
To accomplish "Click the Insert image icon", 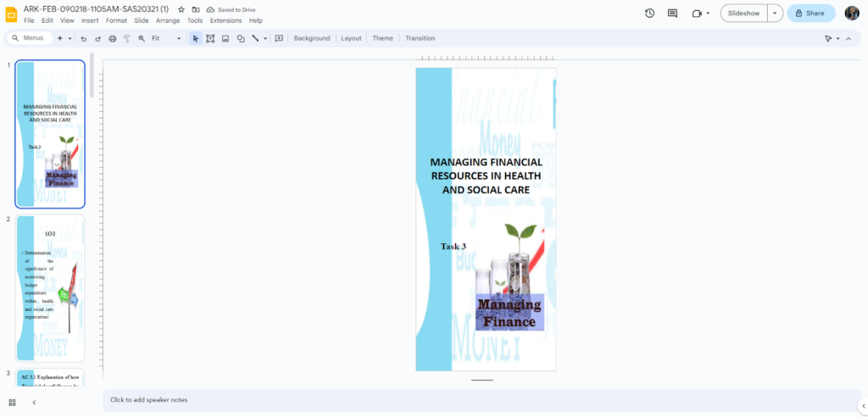I will pyautogui.click(x=225, y=38).
